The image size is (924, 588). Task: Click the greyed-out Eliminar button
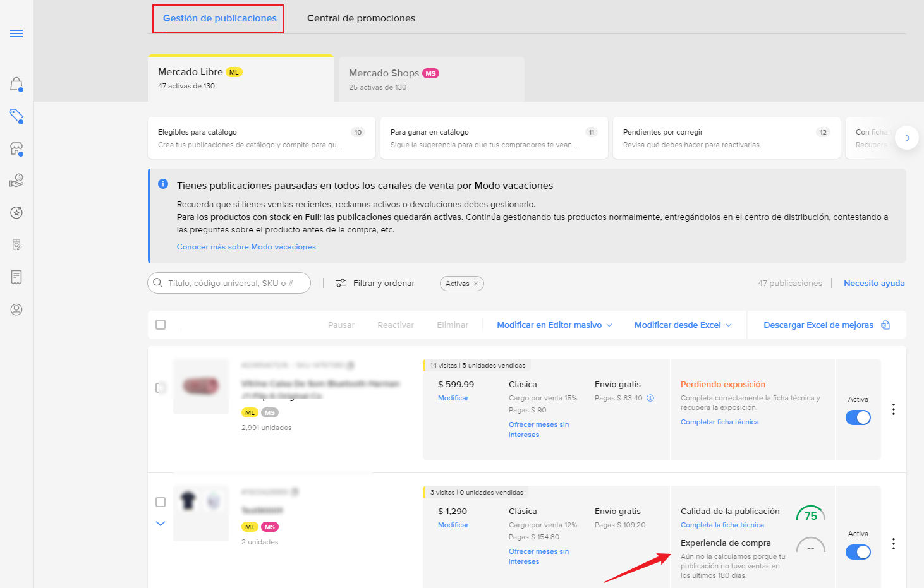[x=453, y=325]
